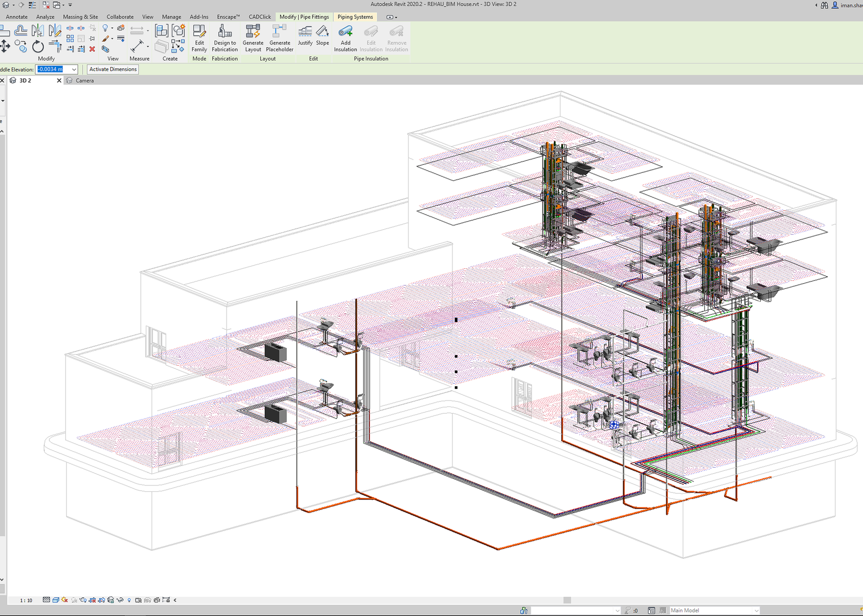863x616 pixels.
Task: Select the Justify pipe fittings tool
Action: [x=305, y=38]
